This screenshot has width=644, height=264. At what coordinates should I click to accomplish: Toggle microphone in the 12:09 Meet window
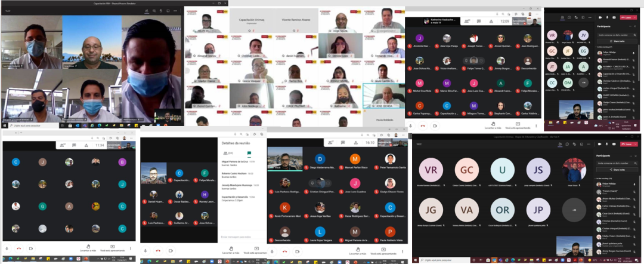(411, 125)
